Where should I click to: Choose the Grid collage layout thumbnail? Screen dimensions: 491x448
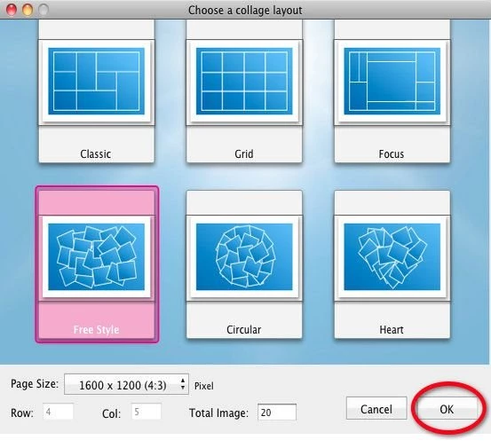244,82
